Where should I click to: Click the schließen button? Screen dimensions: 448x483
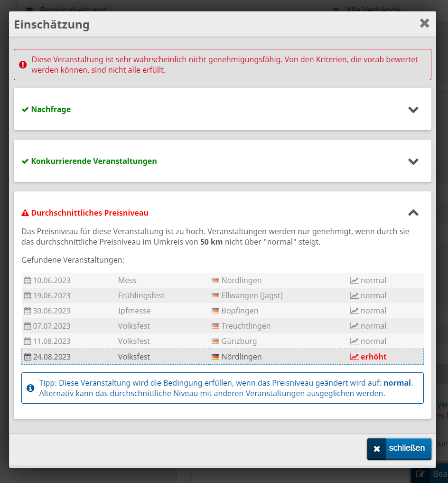(x=399, y=448)
